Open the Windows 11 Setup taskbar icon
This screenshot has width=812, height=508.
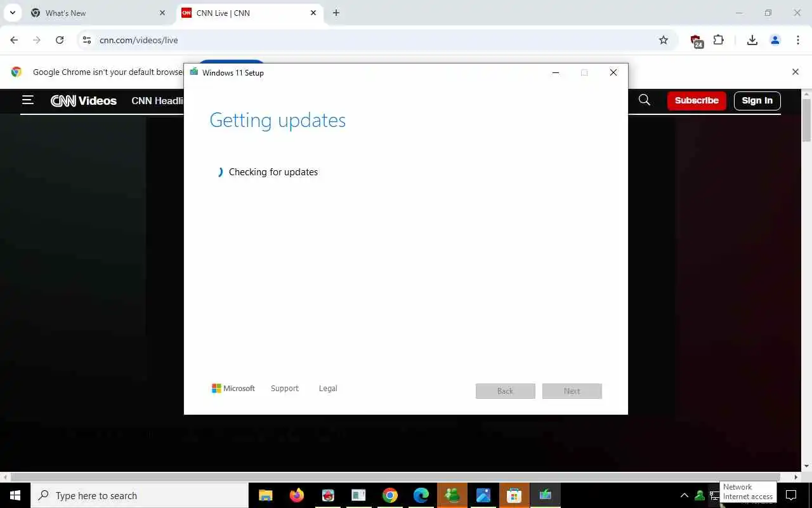pyautogui.click(x=545, y=495)
